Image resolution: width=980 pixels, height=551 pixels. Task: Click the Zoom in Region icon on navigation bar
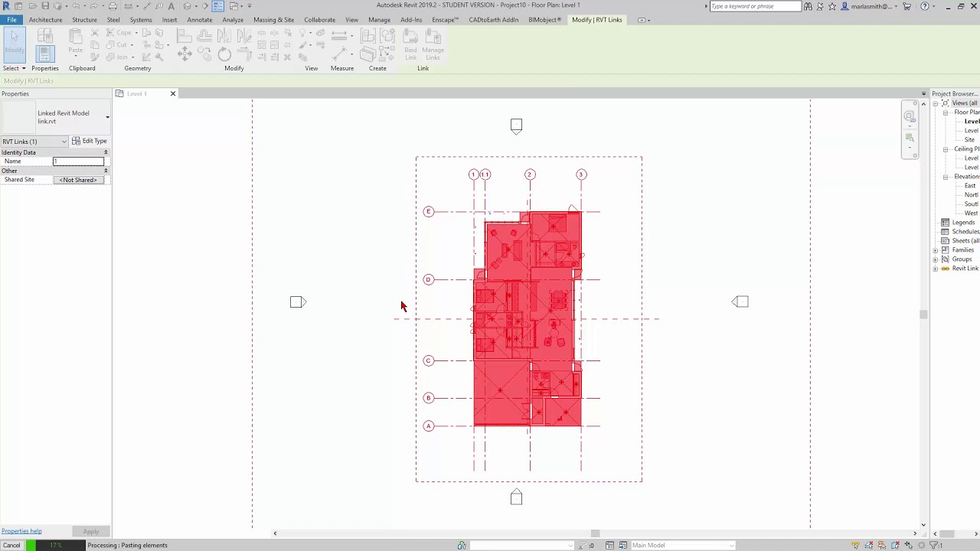[909, 139]
